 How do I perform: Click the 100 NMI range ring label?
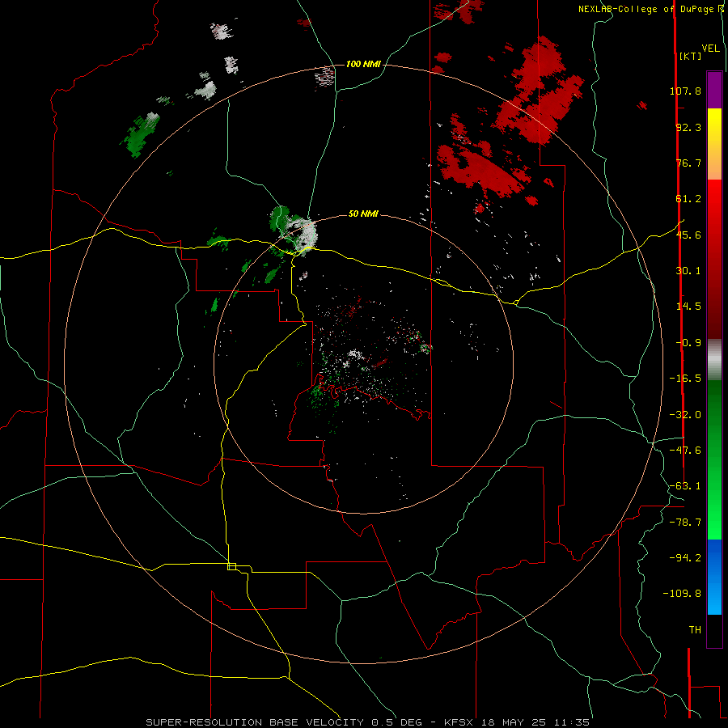point(363,64)
